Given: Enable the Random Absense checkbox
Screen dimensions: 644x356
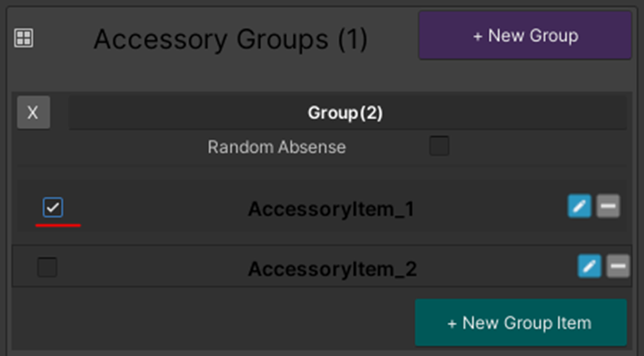Looking at the screenshot, I should 439,146.
